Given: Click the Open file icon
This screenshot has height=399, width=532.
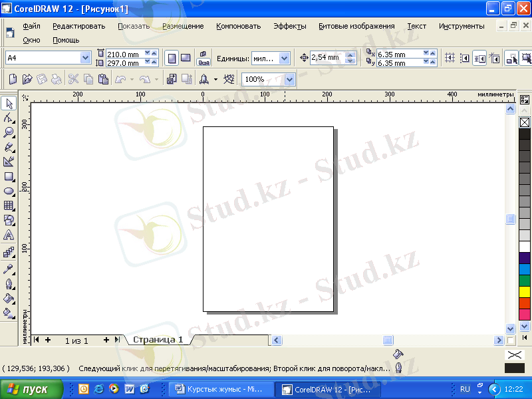Looking at the screenshot, I should click(27, 79).
